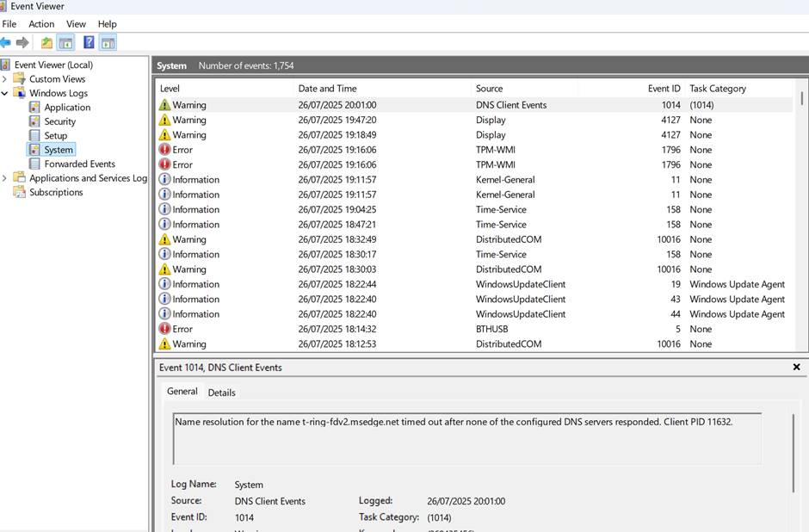
Task: Open the Application log
Action: 67,108
